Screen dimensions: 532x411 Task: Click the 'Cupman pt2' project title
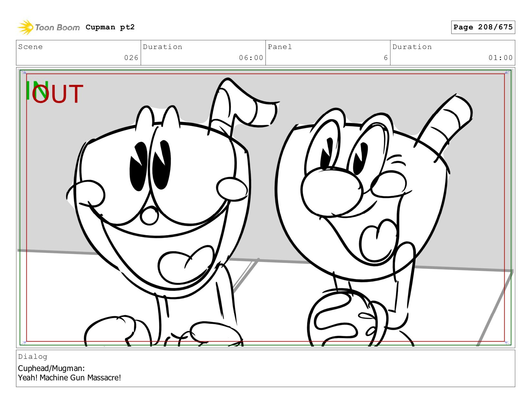pyautogui.click(x=110, y=27)
